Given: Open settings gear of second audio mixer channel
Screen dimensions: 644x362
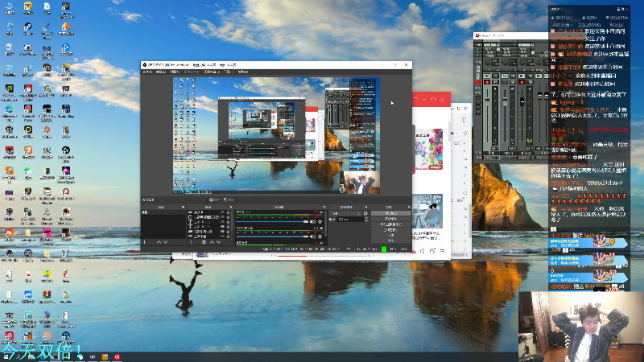Looking at the screenshot, I should point(320,237).
